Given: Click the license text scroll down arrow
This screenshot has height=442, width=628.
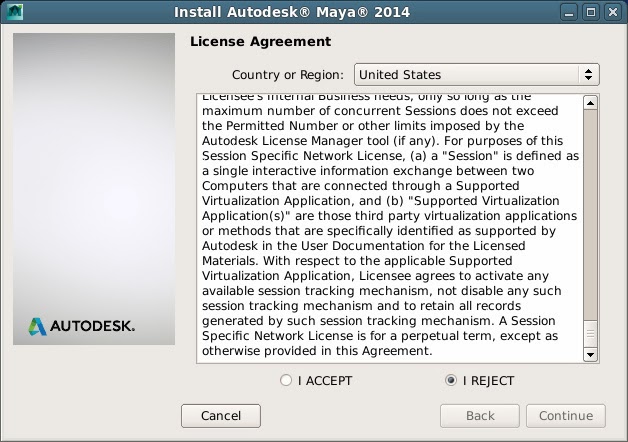Looking at the screenshot, I should (x=590, y=354).
